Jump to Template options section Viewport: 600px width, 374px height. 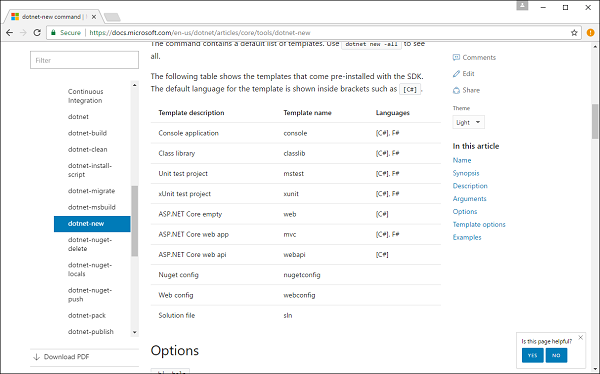[x=479, y=224]
